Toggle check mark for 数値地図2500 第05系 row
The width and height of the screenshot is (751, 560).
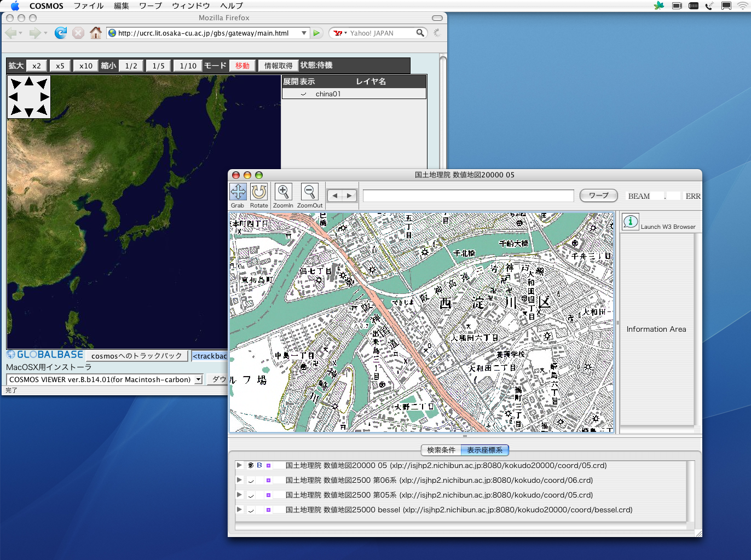tap(251, 495)
